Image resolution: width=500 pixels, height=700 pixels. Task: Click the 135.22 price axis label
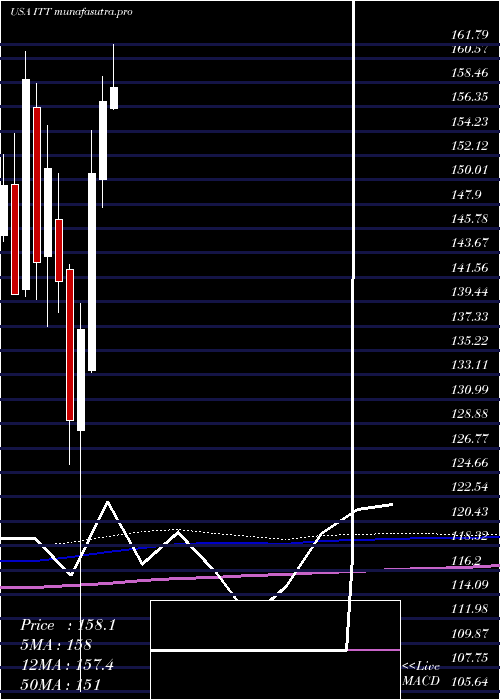point(468,341)
